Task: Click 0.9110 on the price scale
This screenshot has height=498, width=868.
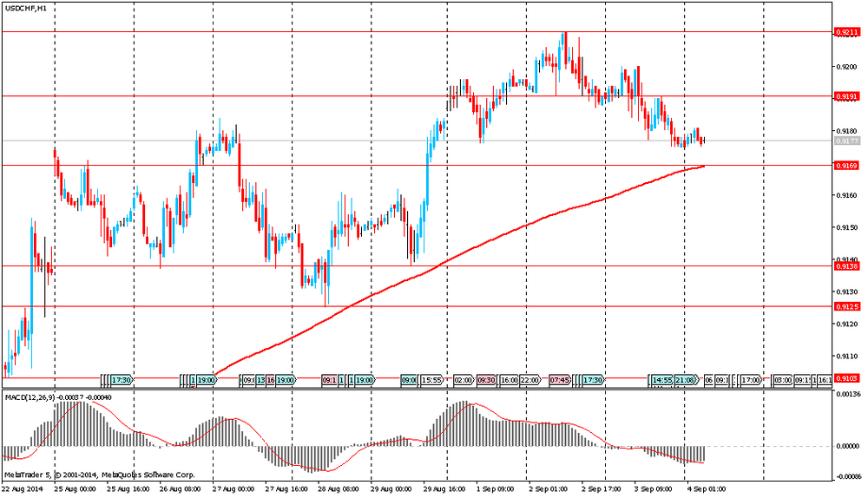Action: point(847,357)
